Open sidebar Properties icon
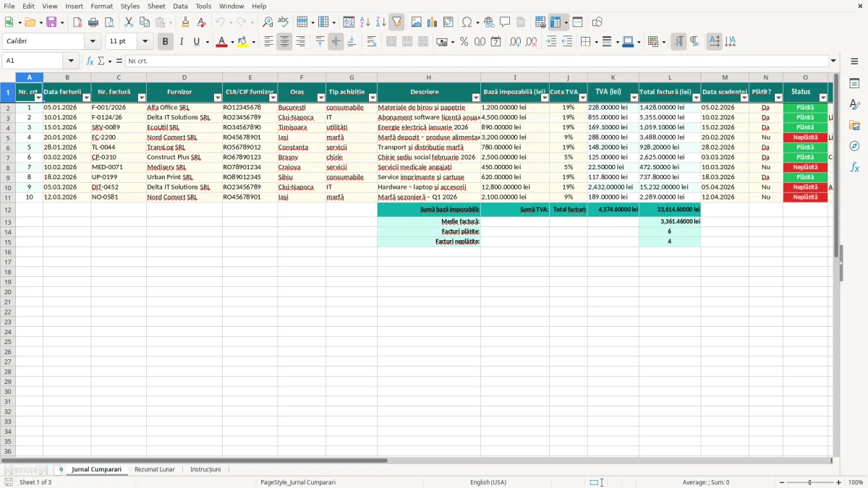 click(854, 84)
